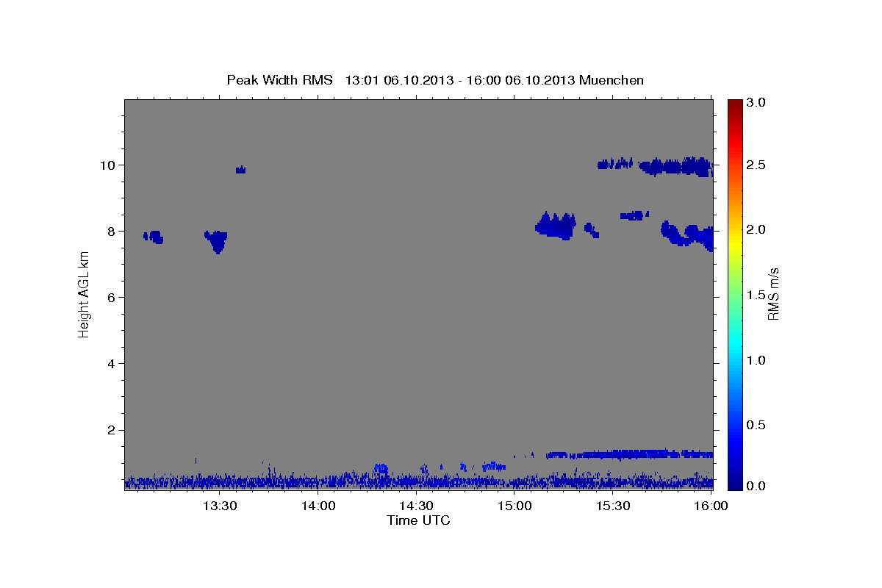Click the 'Time UTC' axis title
This screenshot has width=882, height=588.
coord(418,520)
